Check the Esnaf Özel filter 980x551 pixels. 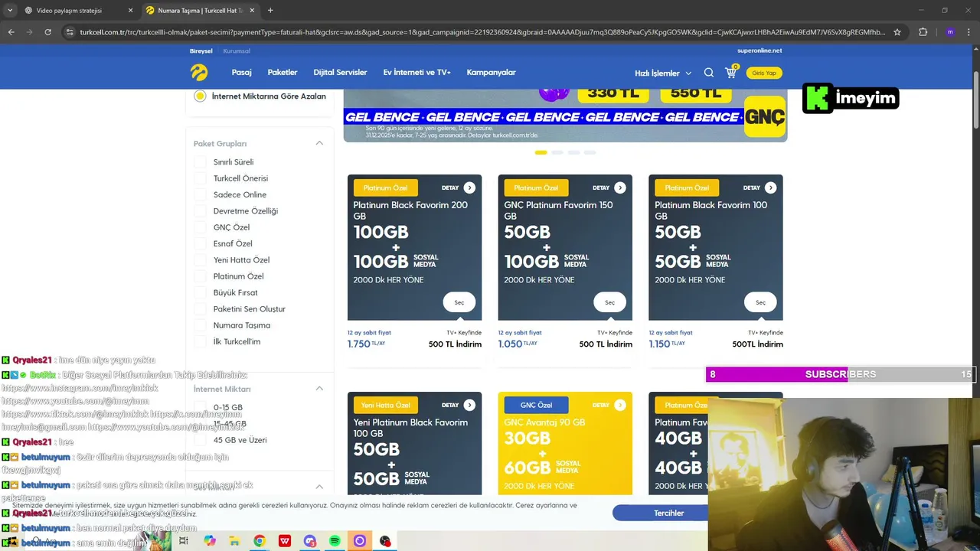click(x=200, y=243)
